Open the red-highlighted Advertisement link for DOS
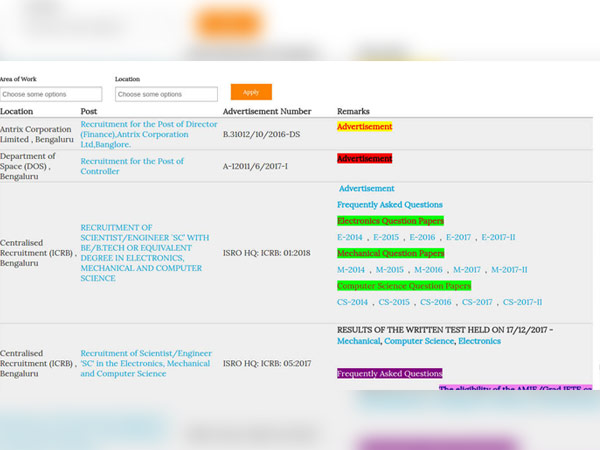600x450 pixels. [x=365, y=158]
